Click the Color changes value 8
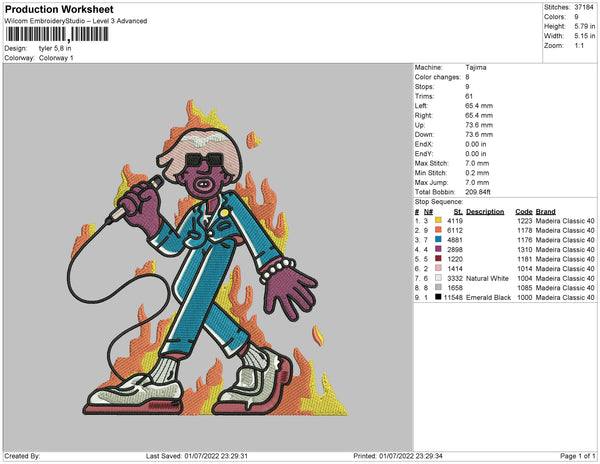600x464 pixels. click(467, 77)
